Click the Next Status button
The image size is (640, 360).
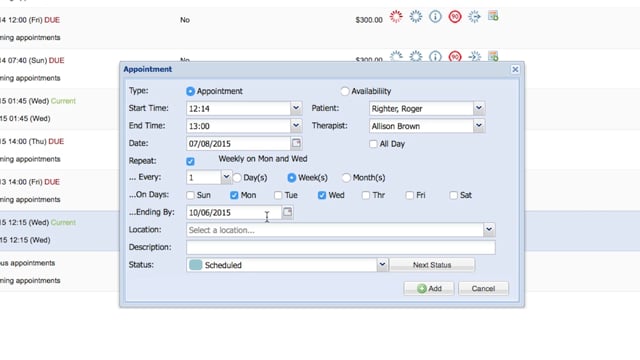click(432, 265)
